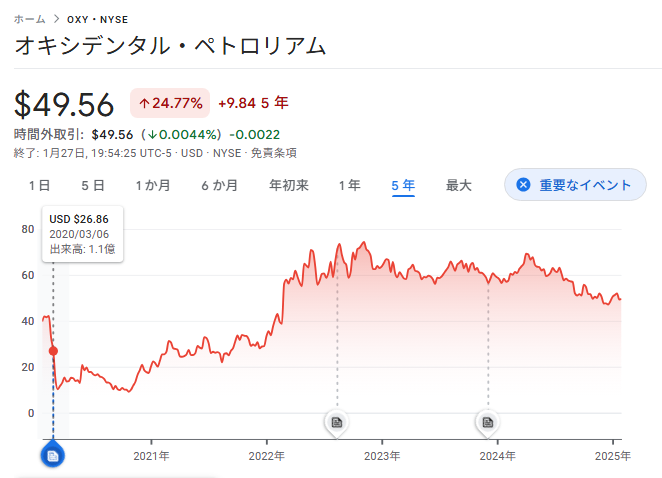
Task: Select the 1日 time range tab
Action: pyautogui.click(x=39, y=185)
